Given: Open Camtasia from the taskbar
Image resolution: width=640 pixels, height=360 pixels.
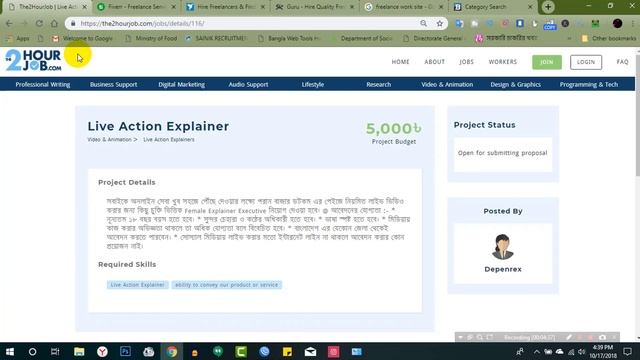Looking at the screenshot, I should [x=241, y=351].
